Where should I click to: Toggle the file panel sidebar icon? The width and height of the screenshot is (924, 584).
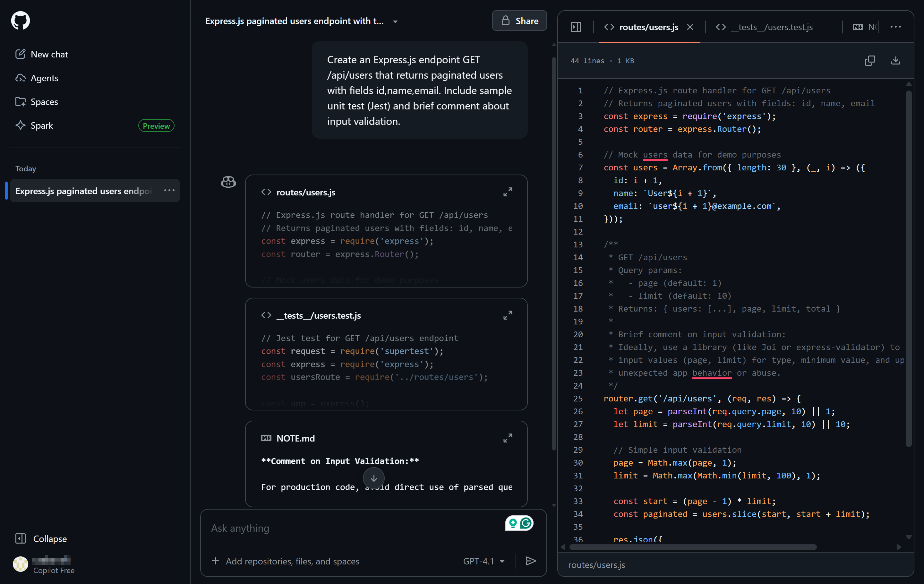tap(576, 27)
